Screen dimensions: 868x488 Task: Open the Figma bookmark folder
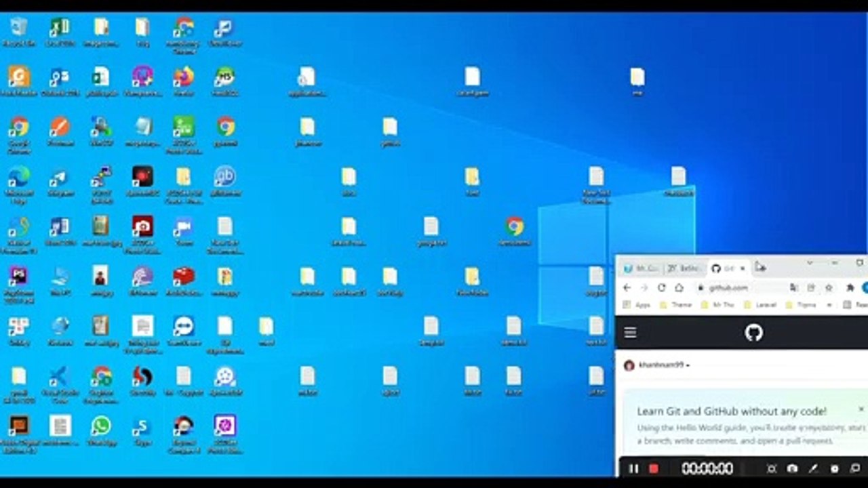(x=801, y=305)
